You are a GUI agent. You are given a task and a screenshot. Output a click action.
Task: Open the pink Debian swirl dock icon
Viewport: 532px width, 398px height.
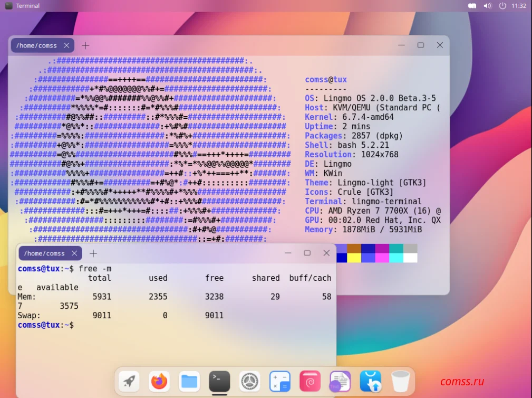click(310, 381)
